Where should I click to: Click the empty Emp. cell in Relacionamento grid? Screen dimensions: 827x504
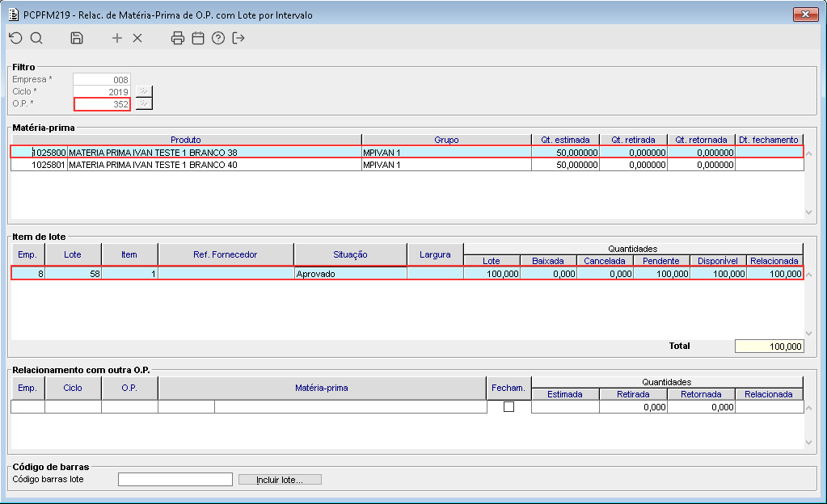[28, 407]
